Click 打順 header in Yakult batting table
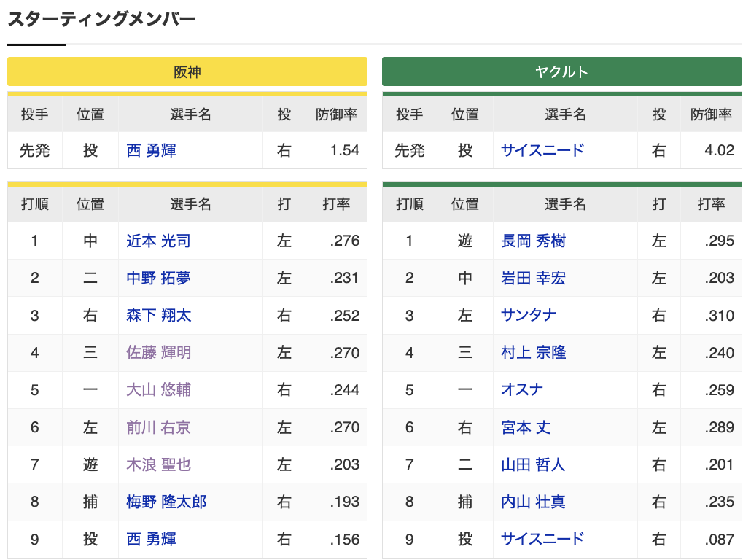The image size is (751, 560). pyautogui.click(x=410, y=204)
